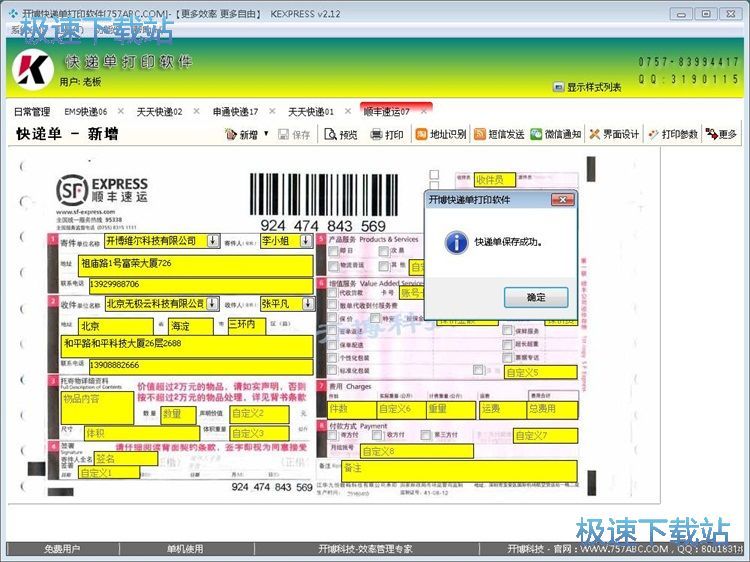Toggle the 代收货款 checkbox

[x=332, y=292]
